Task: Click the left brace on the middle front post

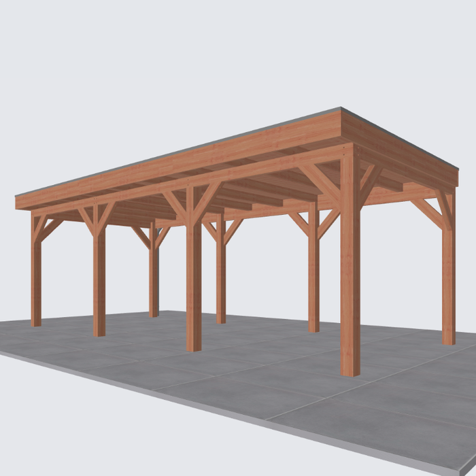Action: tap(176, 204)
